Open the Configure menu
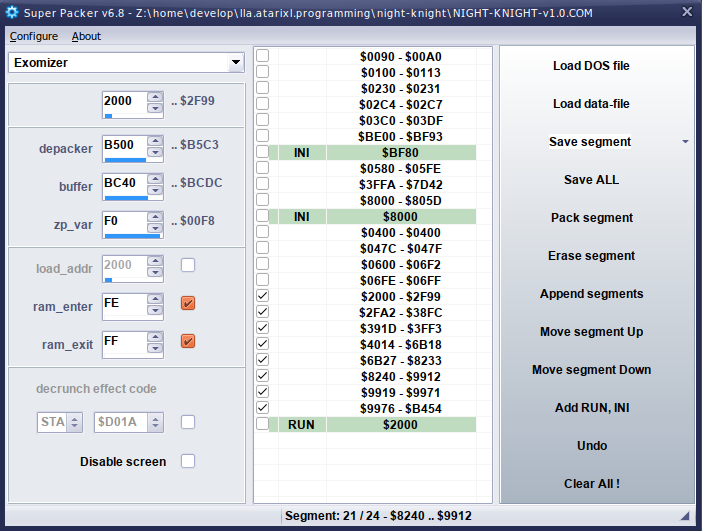 point(33,36)
